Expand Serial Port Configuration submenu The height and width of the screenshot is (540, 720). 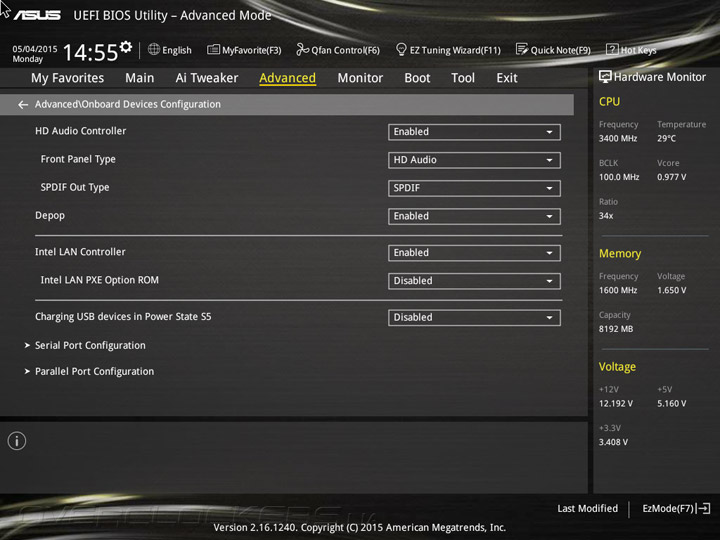click(x=90, y=345)
